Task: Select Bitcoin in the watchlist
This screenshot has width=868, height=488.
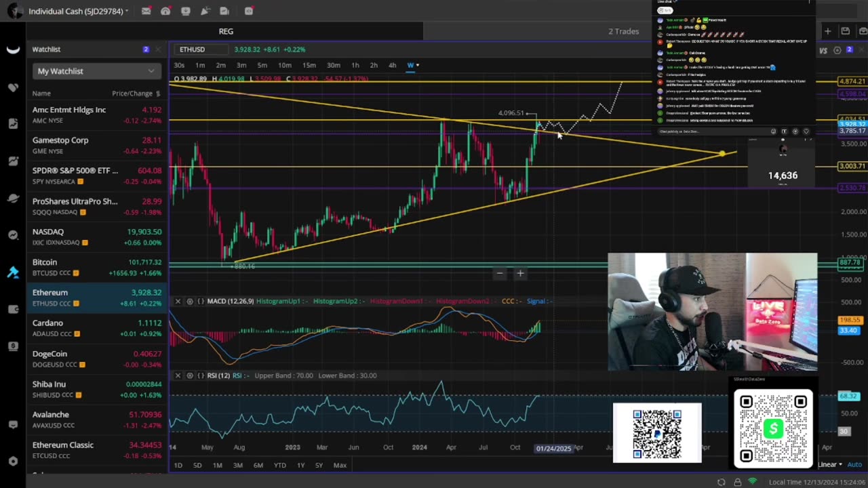Action: tap(96, 268)
